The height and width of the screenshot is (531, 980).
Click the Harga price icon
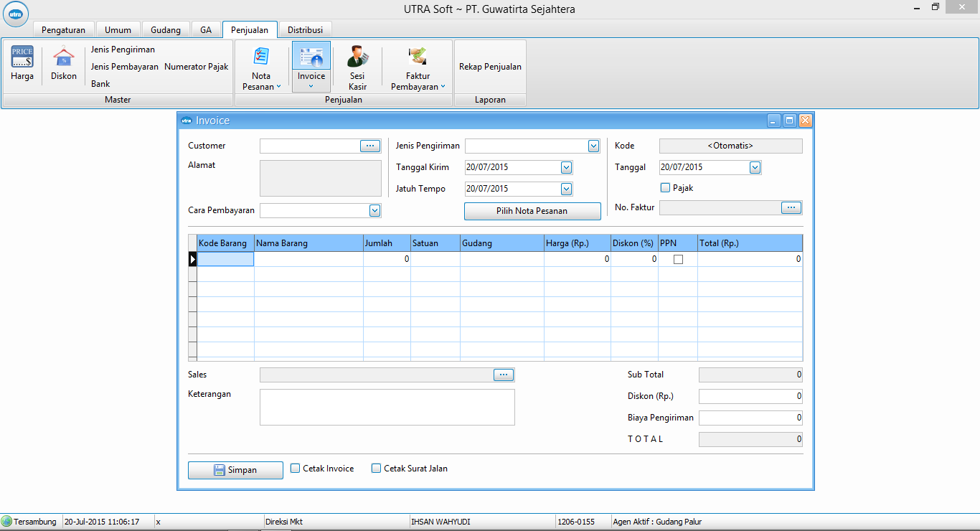(x=22, y=57)
